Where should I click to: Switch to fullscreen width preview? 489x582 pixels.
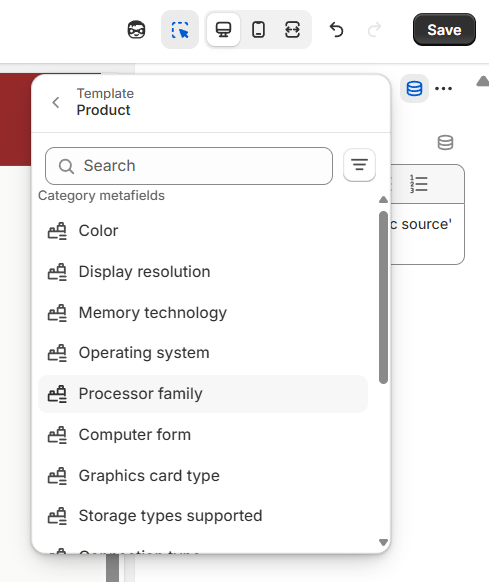point(292,30)
